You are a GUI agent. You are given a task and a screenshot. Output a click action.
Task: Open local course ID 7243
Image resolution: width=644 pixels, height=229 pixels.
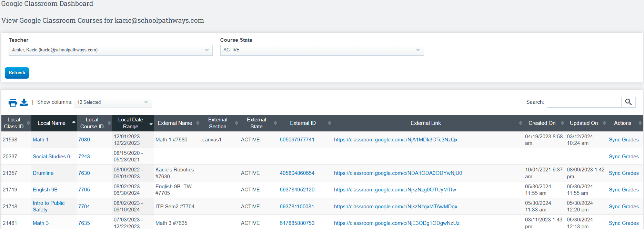84,157
